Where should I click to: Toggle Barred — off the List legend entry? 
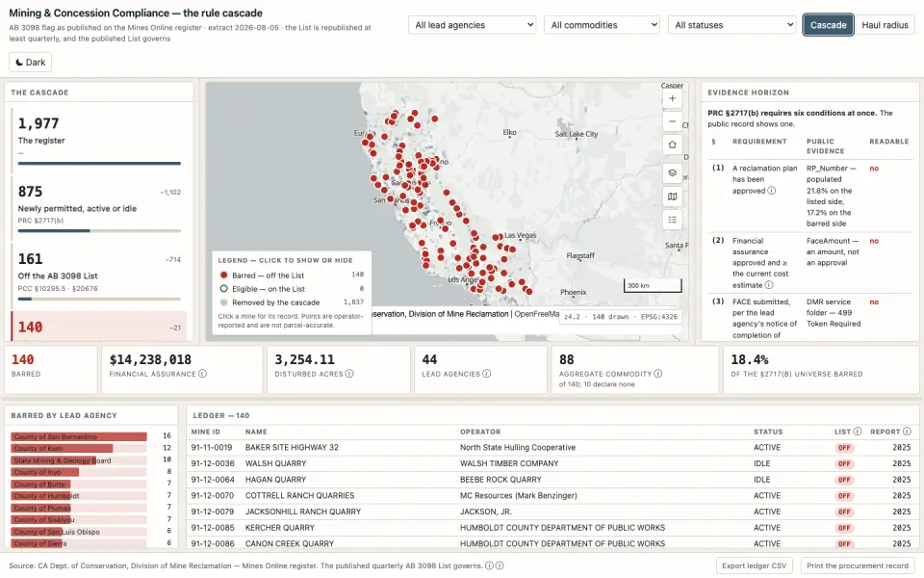point(291,275)
